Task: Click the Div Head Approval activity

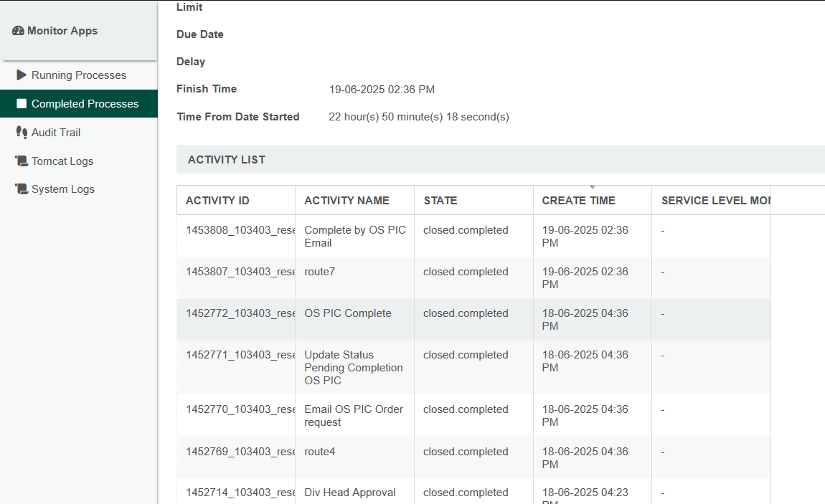Action: pyautogui.click(x=350, y=493)
